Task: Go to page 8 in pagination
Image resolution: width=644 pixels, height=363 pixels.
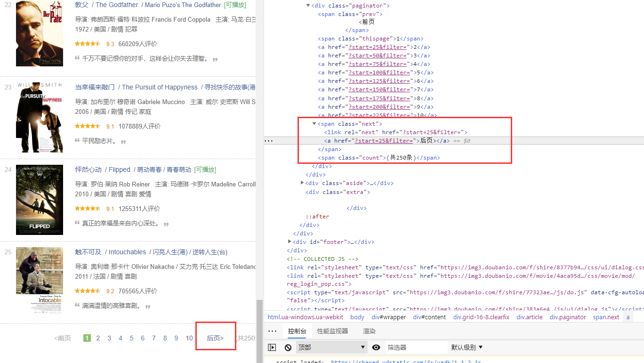Action: tap(165, 338)
